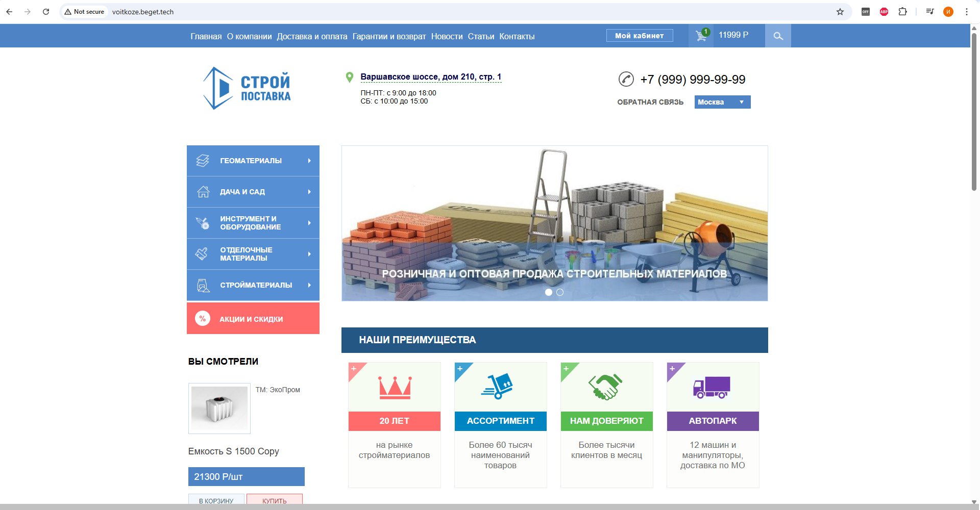980x510 pixels.
Task: Click the purple delivery truck icon
Action: click(x=712, y=388)
